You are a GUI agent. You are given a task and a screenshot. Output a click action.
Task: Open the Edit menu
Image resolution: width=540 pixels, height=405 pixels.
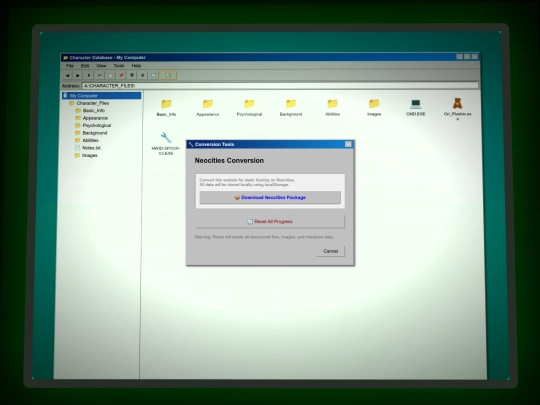[85, 66]
